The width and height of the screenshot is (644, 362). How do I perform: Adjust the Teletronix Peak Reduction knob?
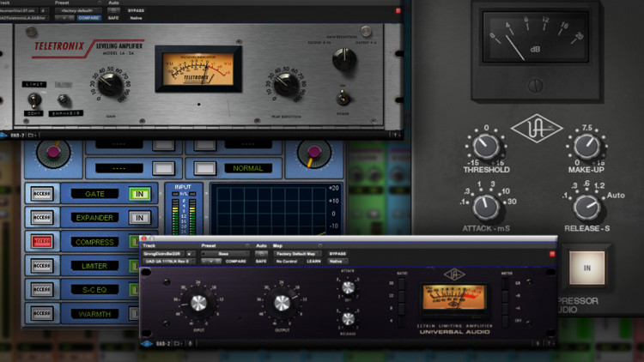tap(286, 84)
